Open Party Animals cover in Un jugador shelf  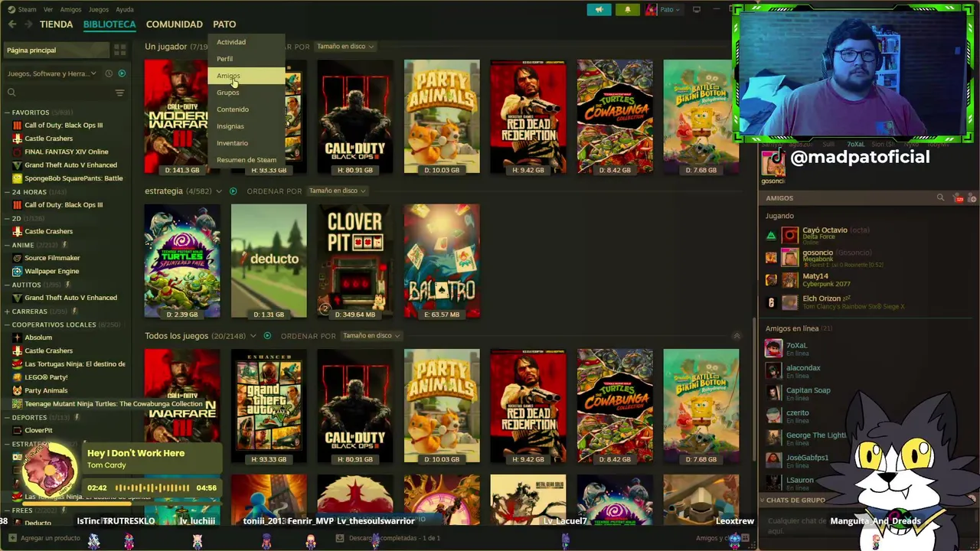[442, 116]
